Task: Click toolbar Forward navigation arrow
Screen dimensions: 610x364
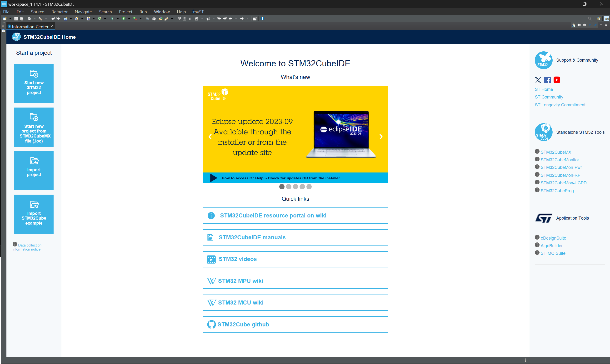Action: coord(242,19)
